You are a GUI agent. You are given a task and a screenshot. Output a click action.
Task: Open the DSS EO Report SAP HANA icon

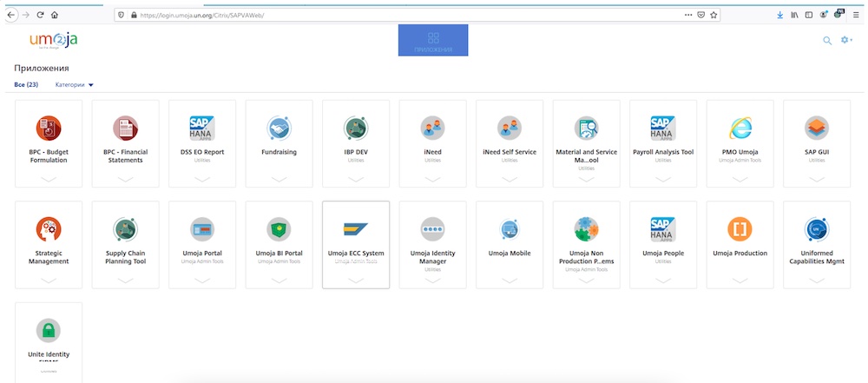pyautogui.click(x=202, y=128)
